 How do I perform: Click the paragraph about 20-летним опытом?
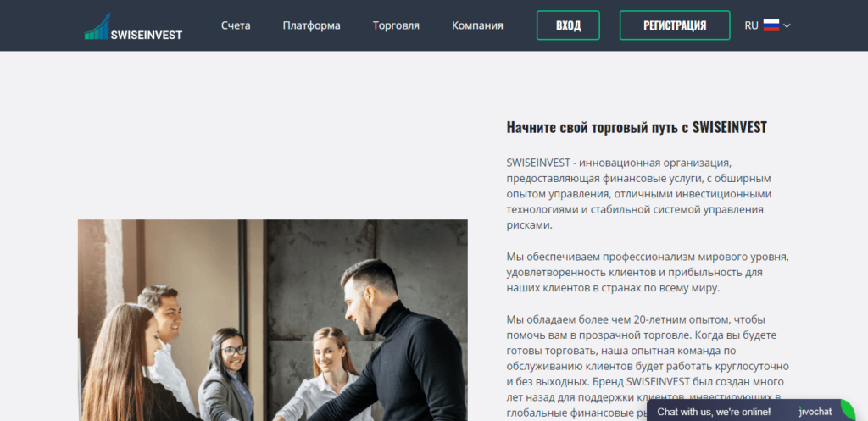point(648,366)
